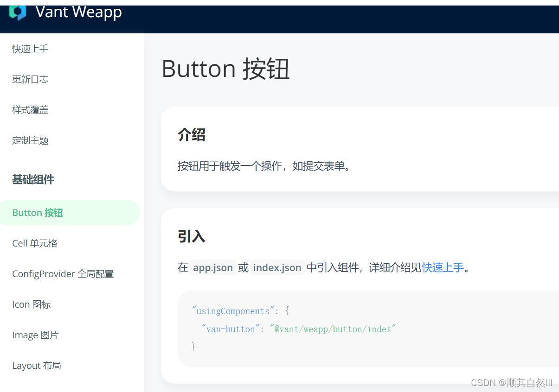Open the Layout 布局 component page
Screen dimensions: 559x392
(37, 365)
